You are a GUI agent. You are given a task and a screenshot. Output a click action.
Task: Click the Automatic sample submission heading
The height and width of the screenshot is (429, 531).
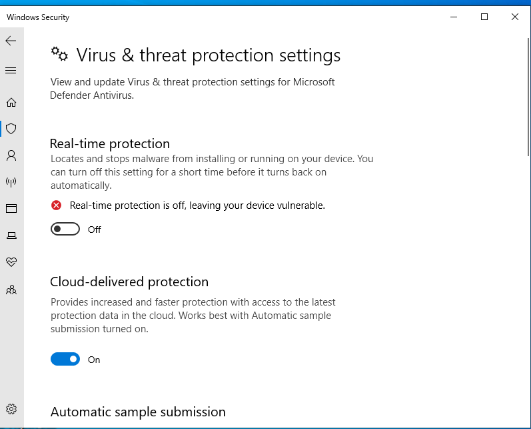click(138, 412)
